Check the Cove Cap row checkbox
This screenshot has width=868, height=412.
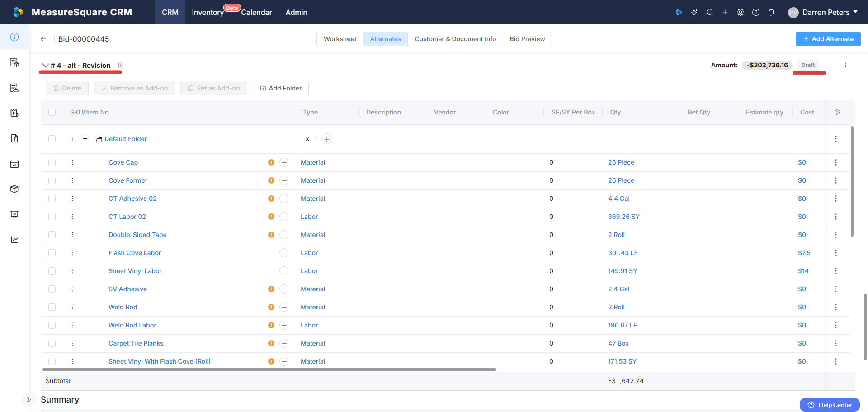(52, 162)
